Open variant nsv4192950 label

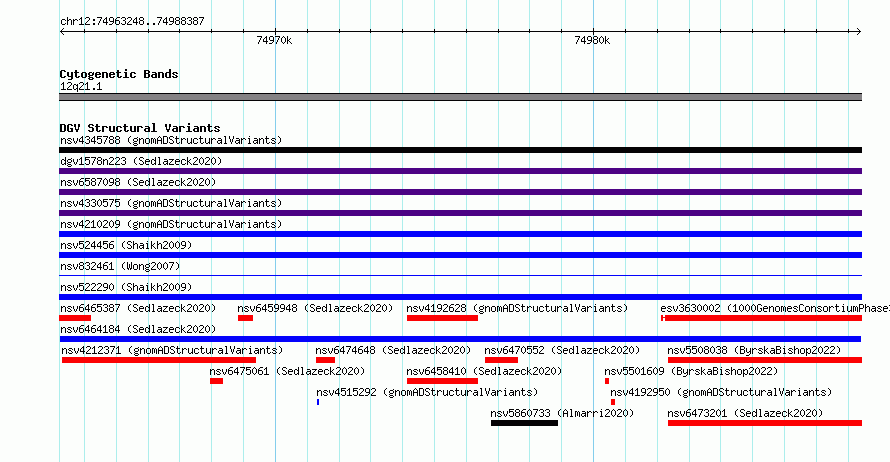click(721, 392)
